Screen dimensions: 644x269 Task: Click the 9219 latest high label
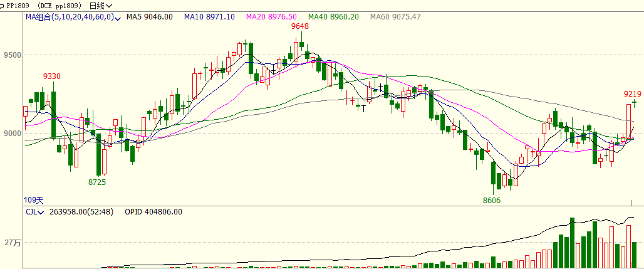tap(633, 94)
